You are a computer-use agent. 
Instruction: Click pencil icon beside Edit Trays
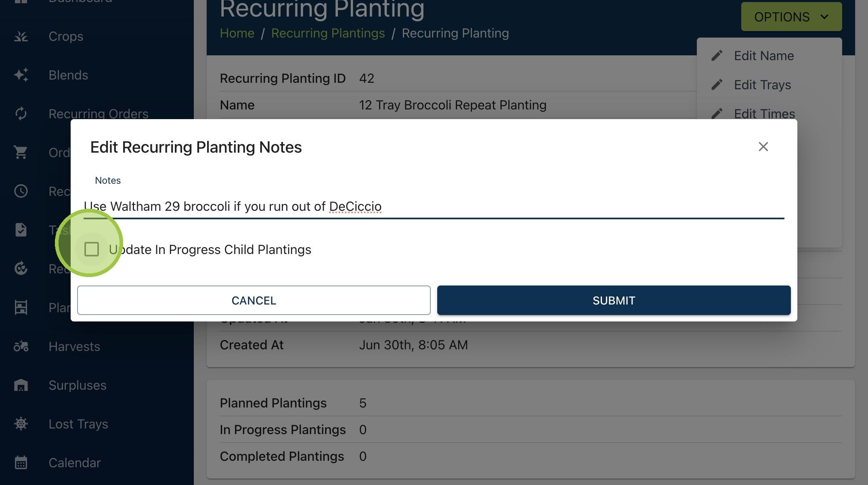(717, 85)
